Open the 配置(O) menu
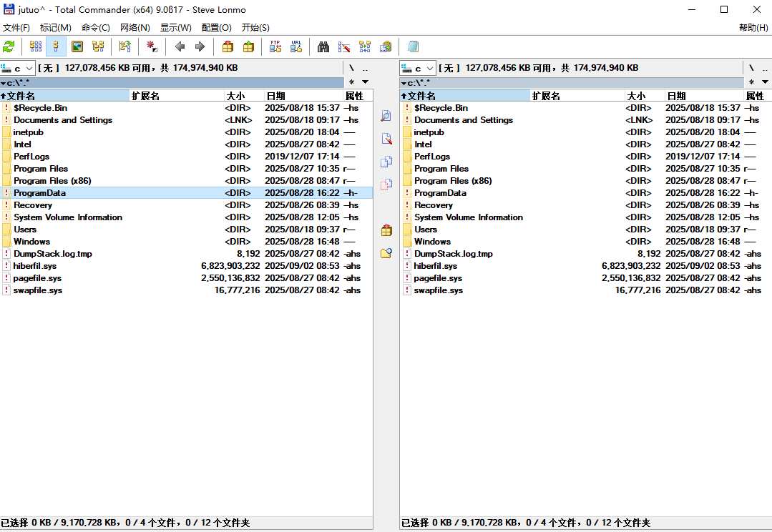 [216, 28]
